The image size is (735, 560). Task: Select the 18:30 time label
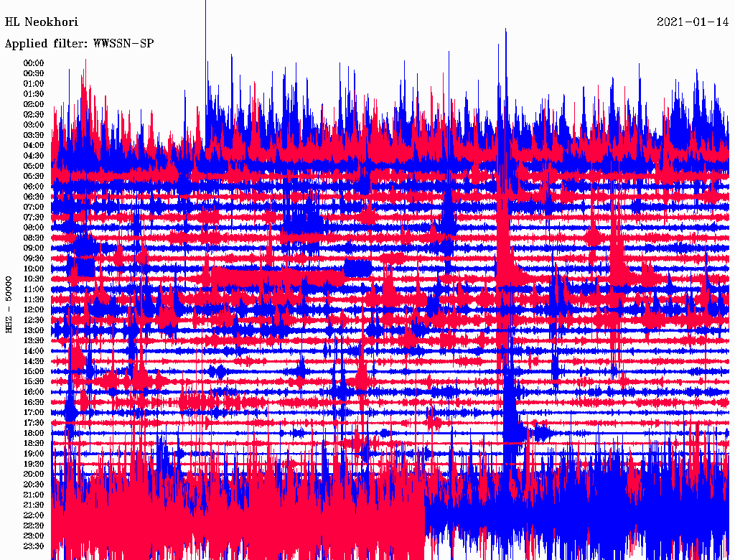point(33,443)
